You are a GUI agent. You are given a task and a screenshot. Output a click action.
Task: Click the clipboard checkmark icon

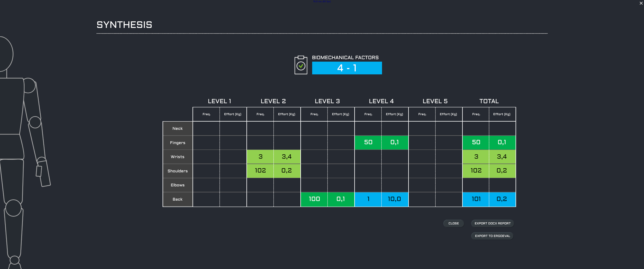click(x=301, y=65)
